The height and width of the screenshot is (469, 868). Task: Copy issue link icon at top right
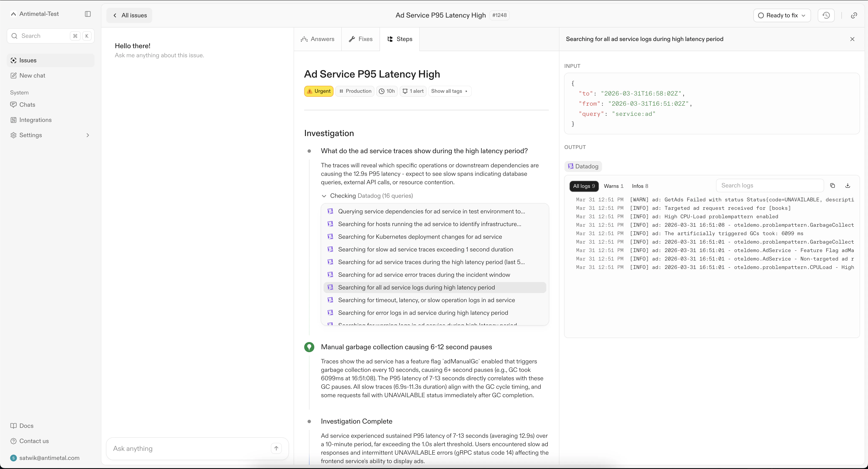click(x=853, y=15)
